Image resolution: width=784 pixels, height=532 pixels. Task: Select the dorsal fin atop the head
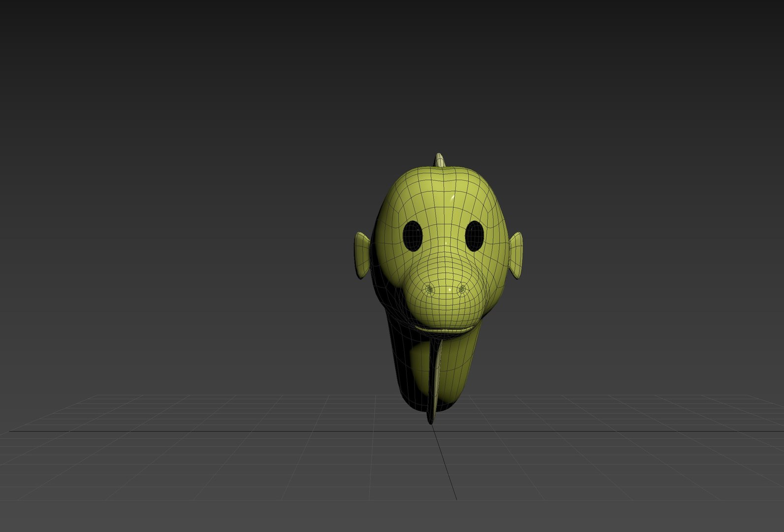[x=441, y=161]
